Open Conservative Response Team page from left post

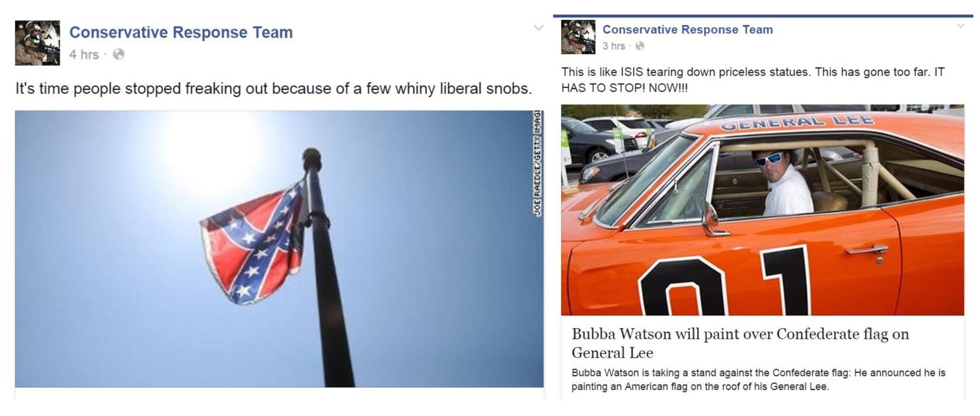[181, 32]
